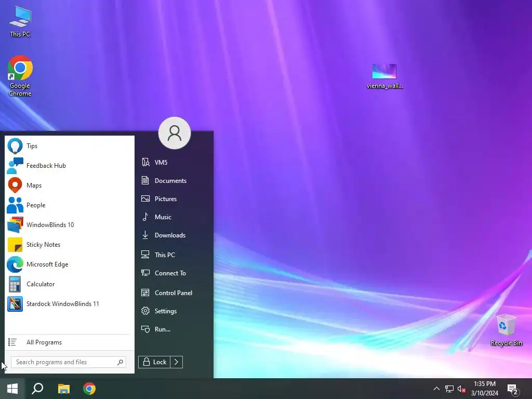The height and width of the screenshot is (399, 532).
Task: Expand All Programs list
Action: (70, 342)
